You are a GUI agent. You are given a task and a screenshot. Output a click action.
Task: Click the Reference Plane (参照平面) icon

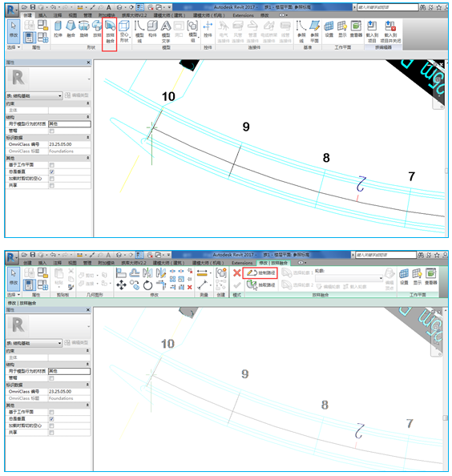pos(314,31)
